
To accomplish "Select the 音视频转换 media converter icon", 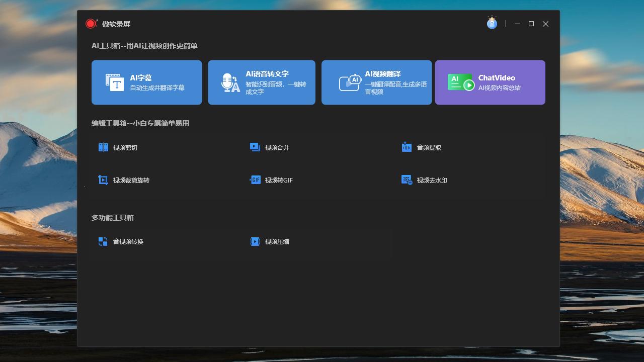I will pyautogui.click(x=103, y=241).
